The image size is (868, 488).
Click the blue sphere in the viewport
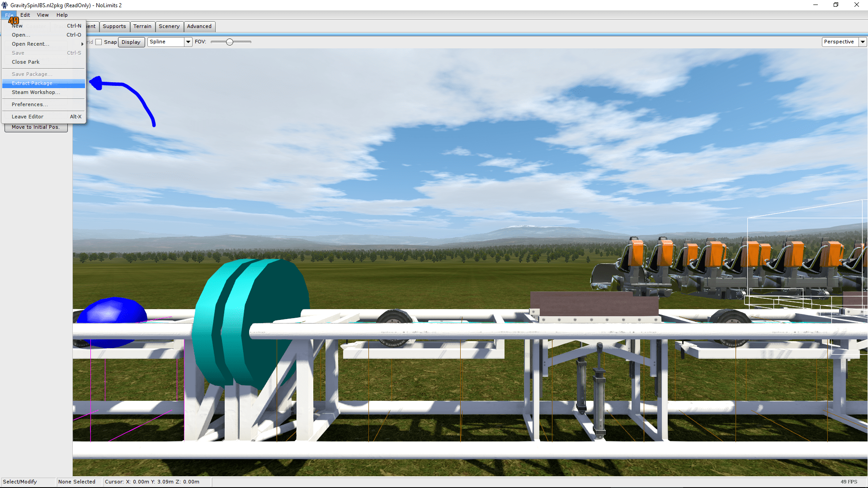click(x=113, y=312)
